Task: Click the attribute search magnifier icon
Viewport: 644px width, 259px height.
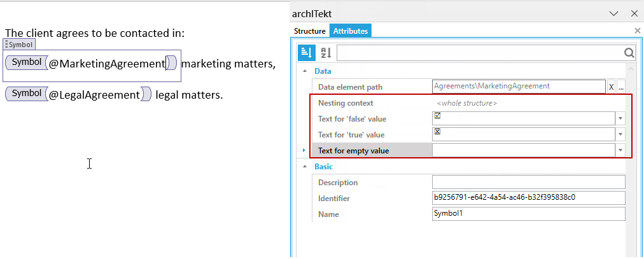Action: pos(629,53)
